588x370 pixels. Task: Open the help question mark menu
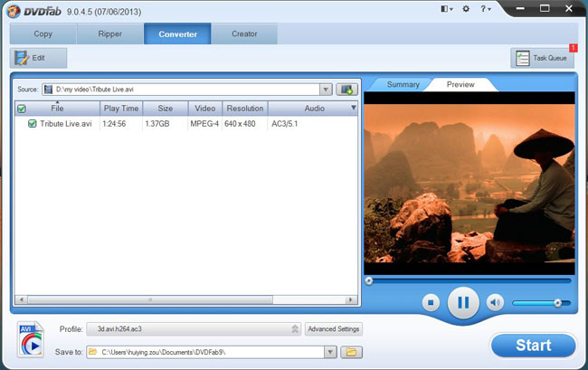coord(485,9)
